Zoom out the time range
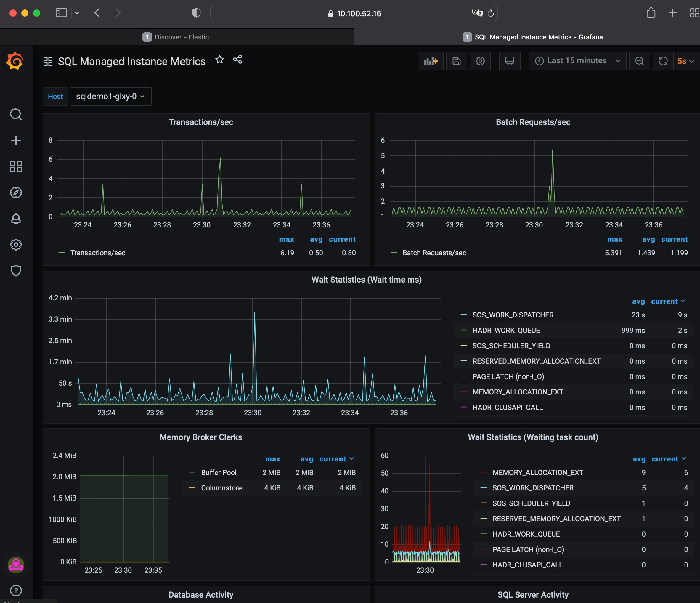Screen dimensions: 700x603 coord(640,61)
